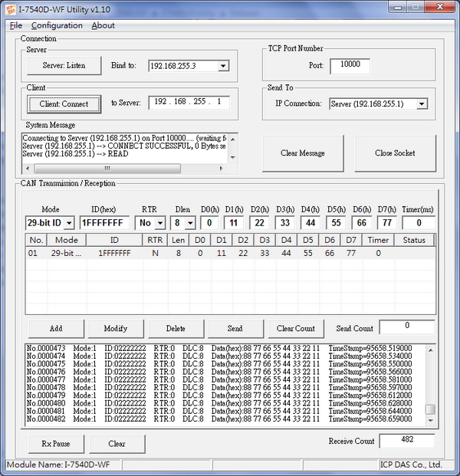Click the ICP DAS app icon in title bar
The width and height of the screenshot is (460, 476).
11,9
